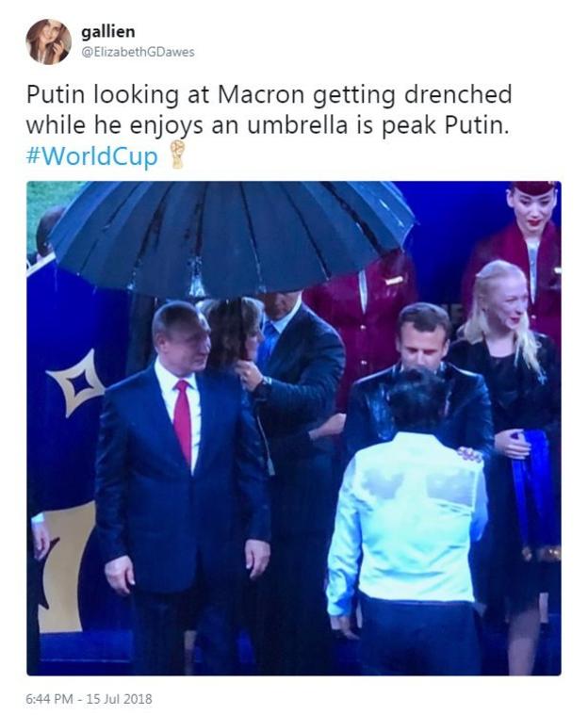Click the #WorldCup hashtag
The image size is (588, 715).
92,156
